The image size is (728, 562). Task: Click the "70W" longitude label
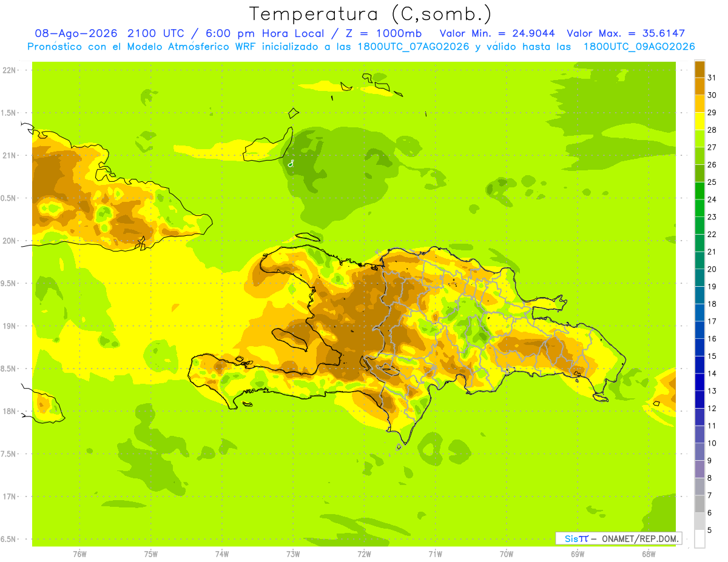click(x=507, y=554)
